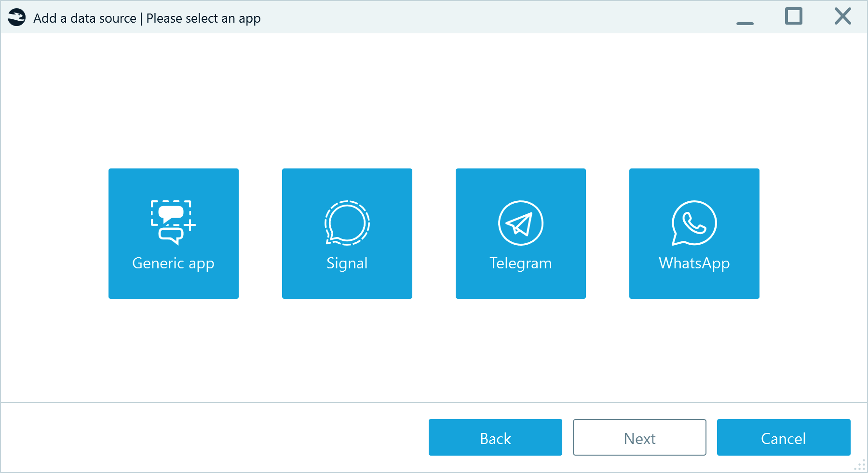Viewport: 868px width, 473px height.
Task: Click the application logo in title bar
Action: pyautogui.click(x=17, y=18)
